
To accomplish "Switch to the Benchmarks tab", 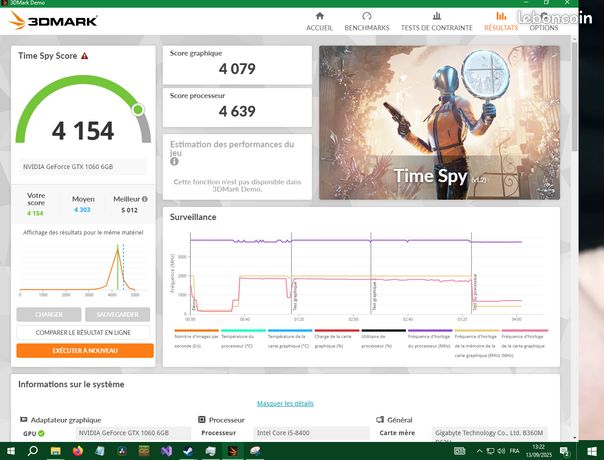I will pyautogui.click(x=367, y=22).
